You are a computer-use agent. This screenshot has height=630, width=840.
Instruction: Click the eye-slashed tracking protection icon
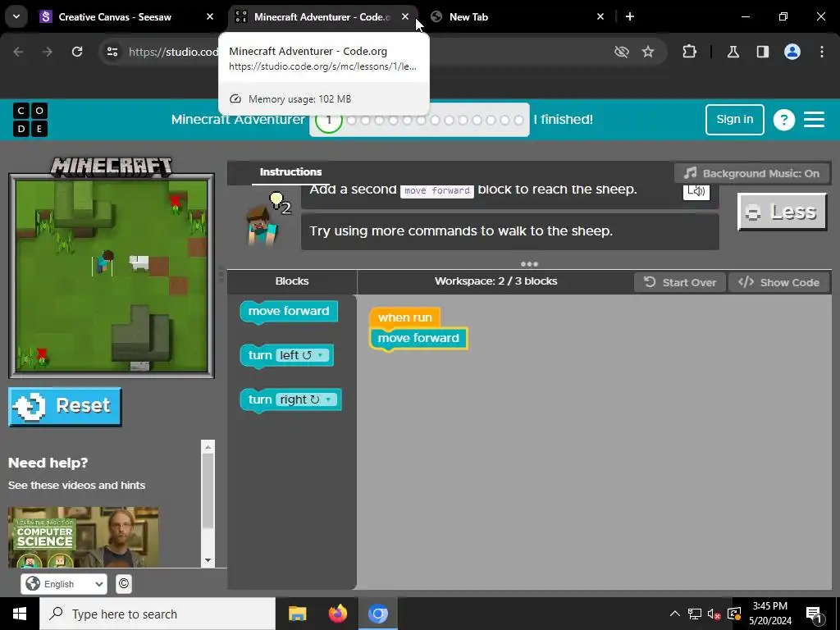click(622, 52)
